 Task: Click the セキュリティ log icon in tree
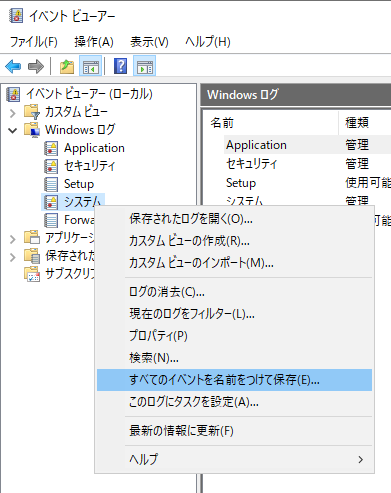click(51, 166)
